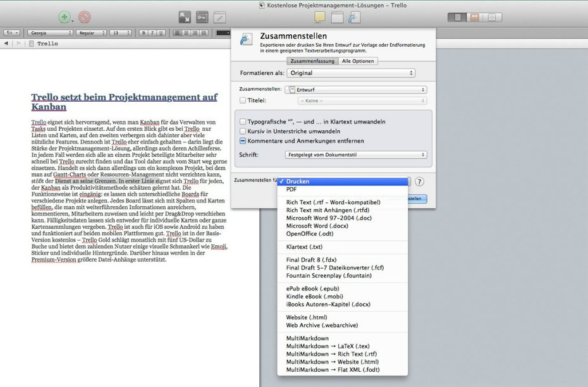
Task: Choose MultiMarkdown → Rich Text (.rtf)
Action: point(343,354)
